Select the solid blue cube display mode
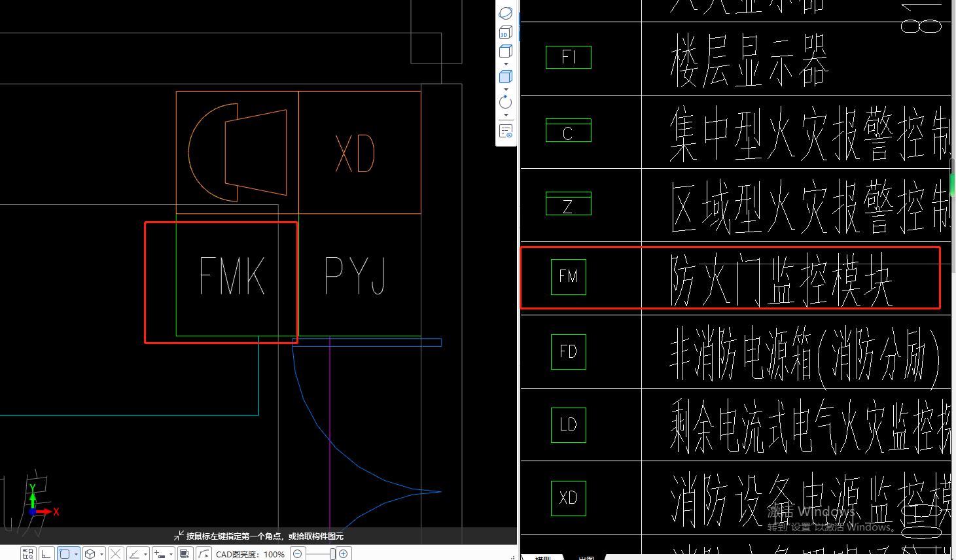The width and height of the screenshot is (956, 560). pyautogui.click(x=506, y=77)
